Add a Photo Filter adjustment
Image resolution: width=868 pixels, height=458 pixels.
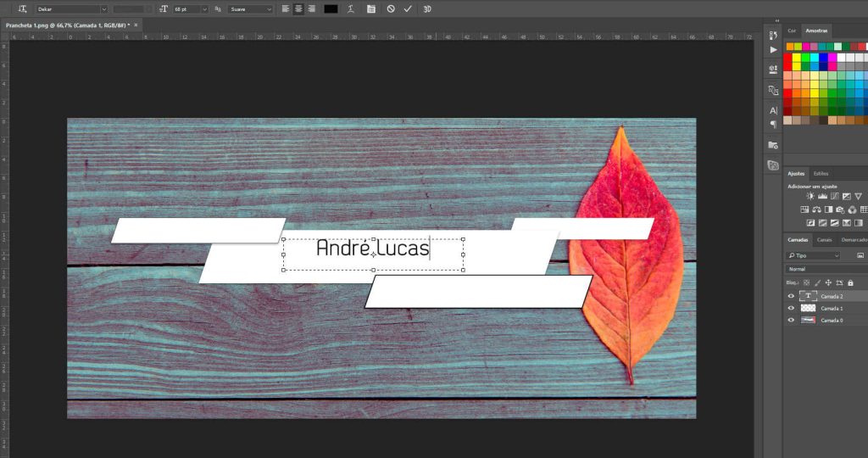[840, 209]
